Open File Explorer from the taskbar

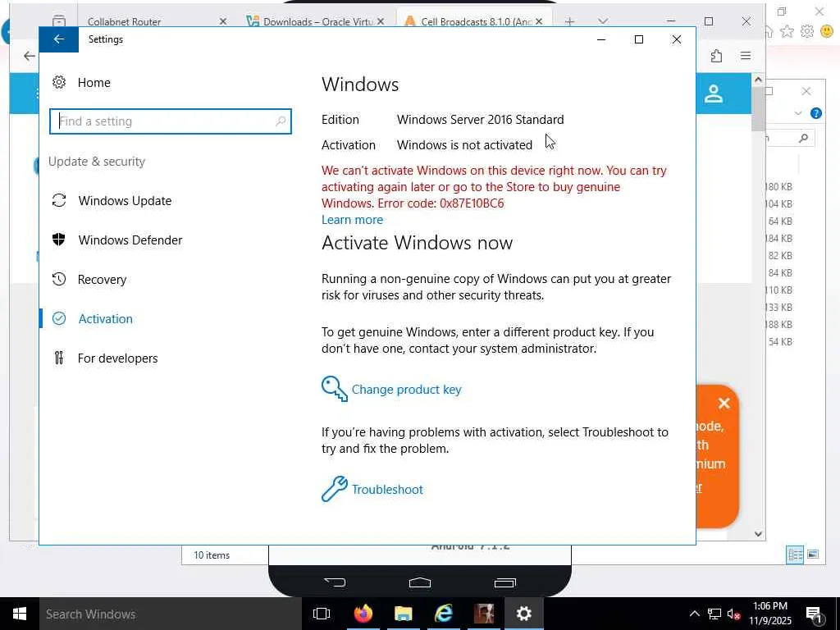pyautogui.click(x=403, y=614)
